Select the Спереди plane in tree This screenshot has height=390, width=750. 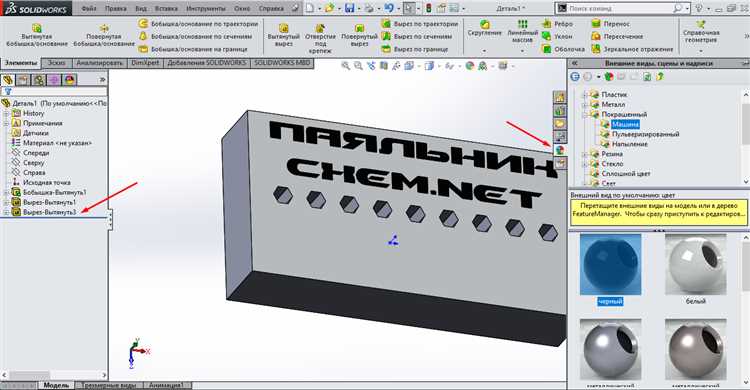(36, 153)
